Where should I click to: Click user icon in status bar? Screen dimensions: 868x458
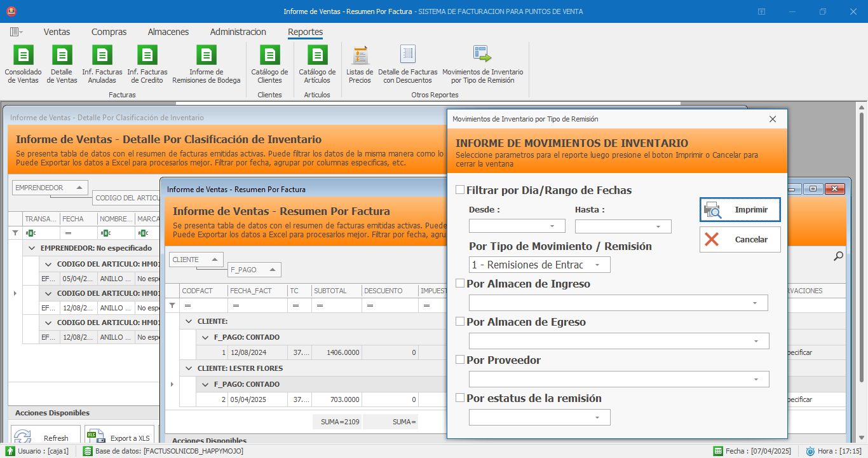pyautogui.click(x=10, y=451)
